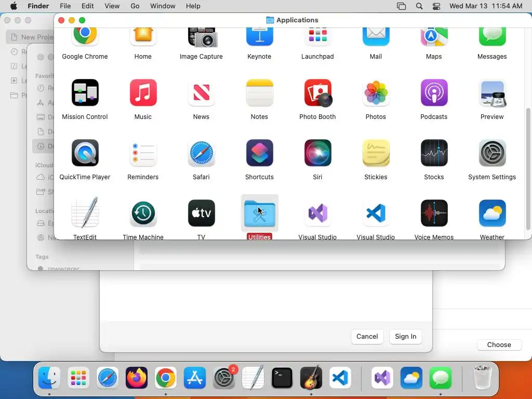The height and width of the screenshot is (399, 532).
Task: Open System Settings from the Dock
Action: tap(224, 378)
